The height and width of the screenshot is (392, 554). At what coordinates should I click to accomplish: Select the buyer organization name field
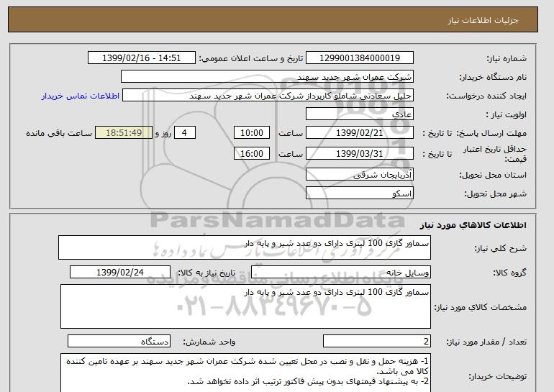pyautogui.click(x=267, y=77)
